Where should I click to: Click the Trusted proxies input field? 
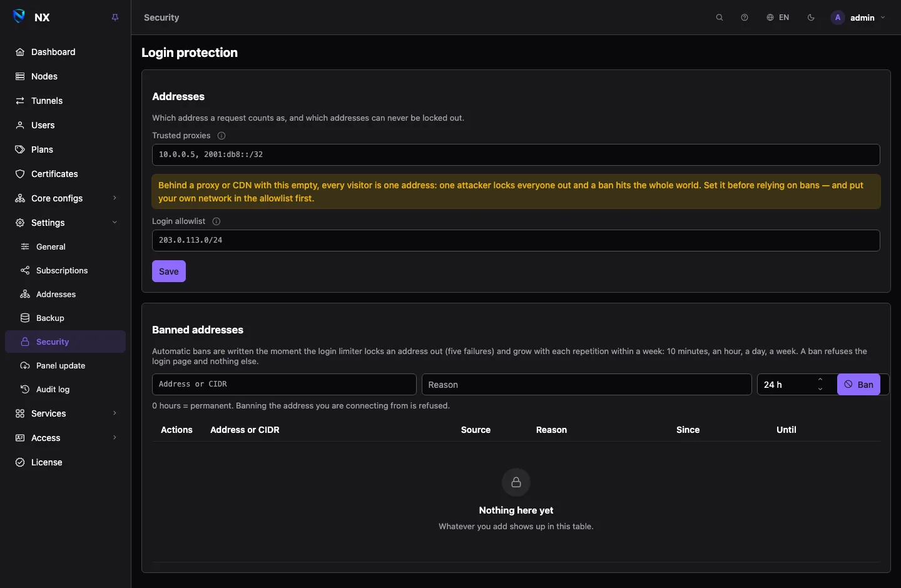tap(516, 155)
